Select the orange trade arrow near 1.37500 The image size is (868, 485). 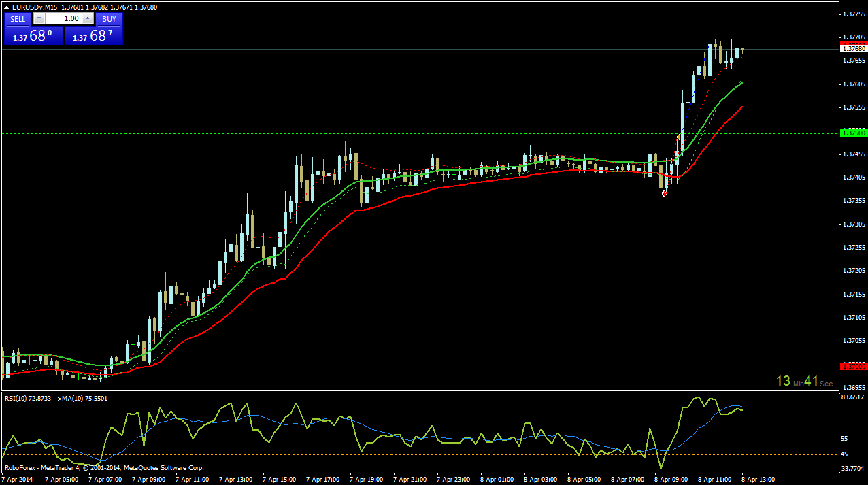(x=678, y=137)
